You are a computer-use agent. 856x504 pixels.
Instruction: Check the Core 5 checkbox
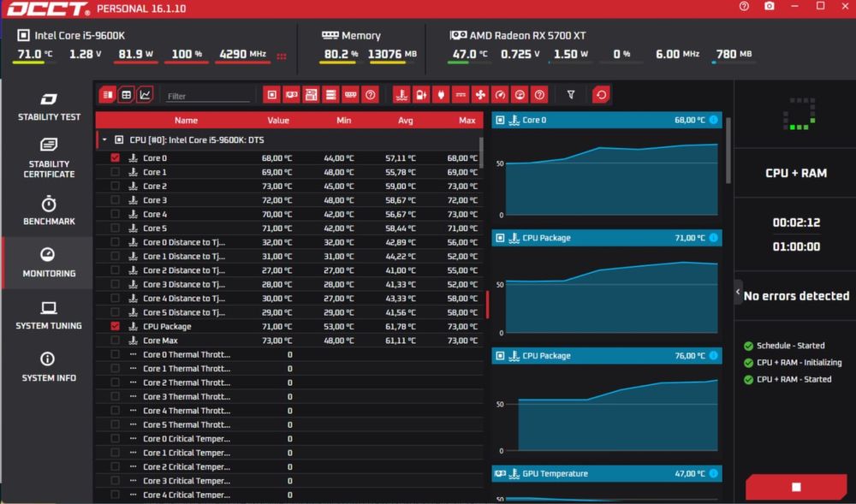pos(115,228)
